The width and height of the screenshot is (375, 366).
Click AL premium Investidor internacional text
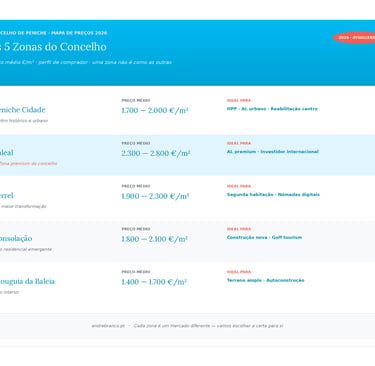pos(273,152)
